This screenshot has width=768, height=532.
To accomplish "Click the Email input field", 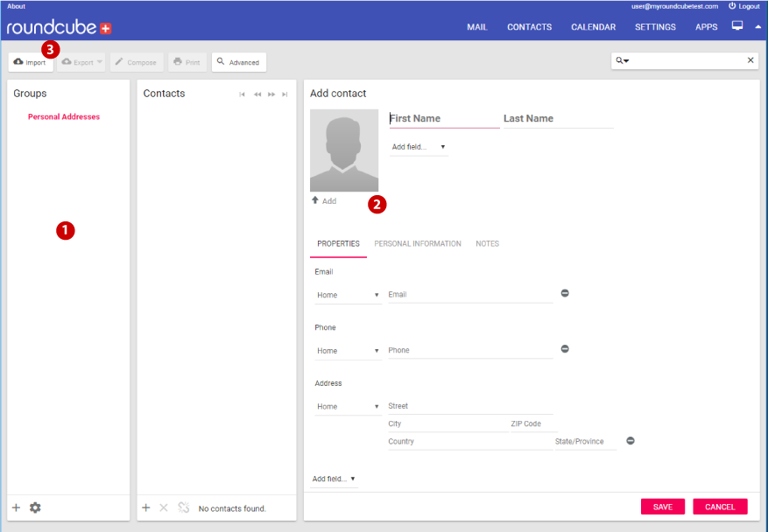I will coord(470,295).
